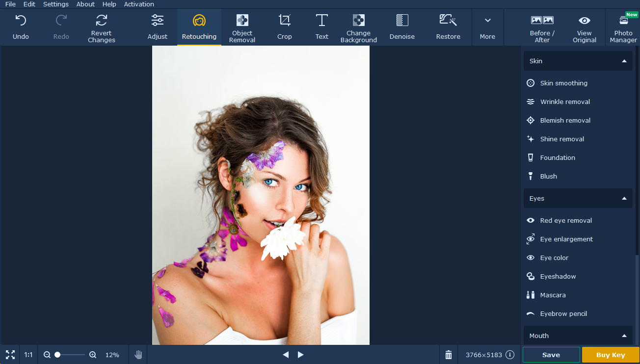Click the 12% zoom value
The image size is (640, 364).
click(x=112, y=355)
